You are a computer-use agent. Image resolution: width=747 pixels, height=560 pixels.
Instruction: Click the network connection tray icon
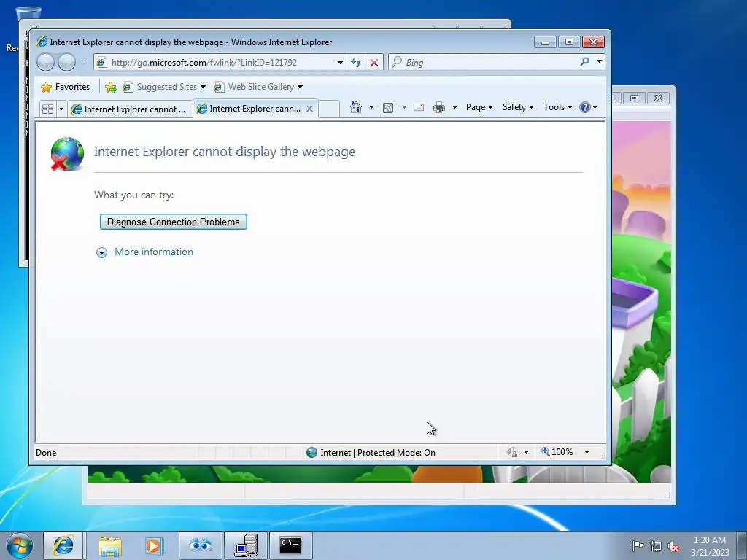pyautogui.click(x=656, y=546)
